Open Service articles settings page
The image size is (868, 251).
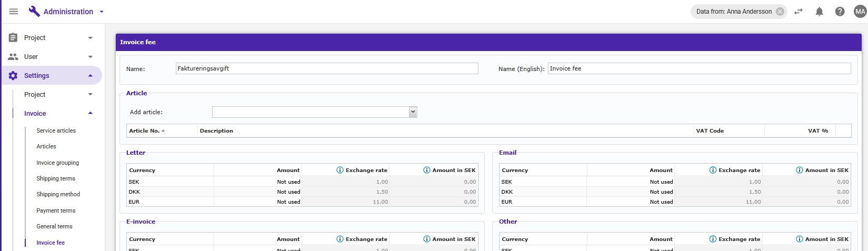(56, 130)
